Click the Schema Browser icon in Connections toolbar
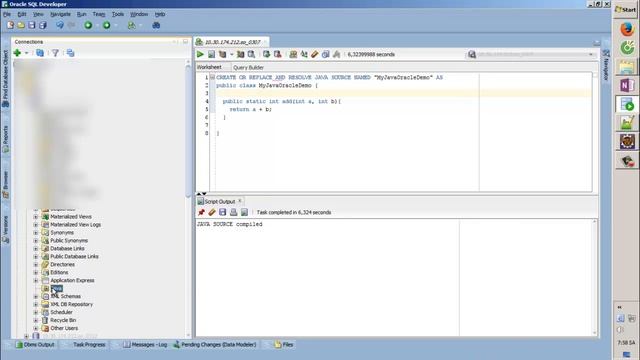 pyautogui.click(x=70, y=53)
